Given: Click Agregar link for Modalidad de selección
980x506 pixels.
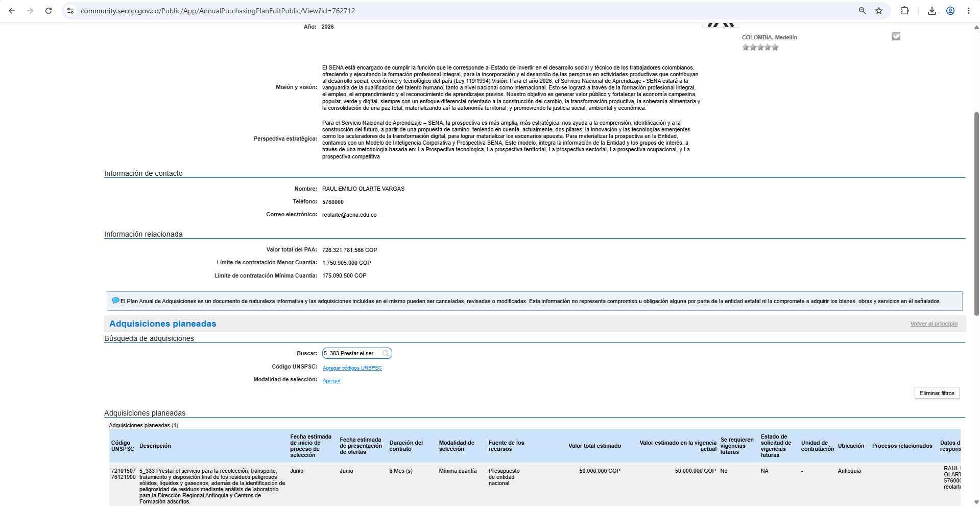Looking at the screenshot, I should (x=331, y=381).
